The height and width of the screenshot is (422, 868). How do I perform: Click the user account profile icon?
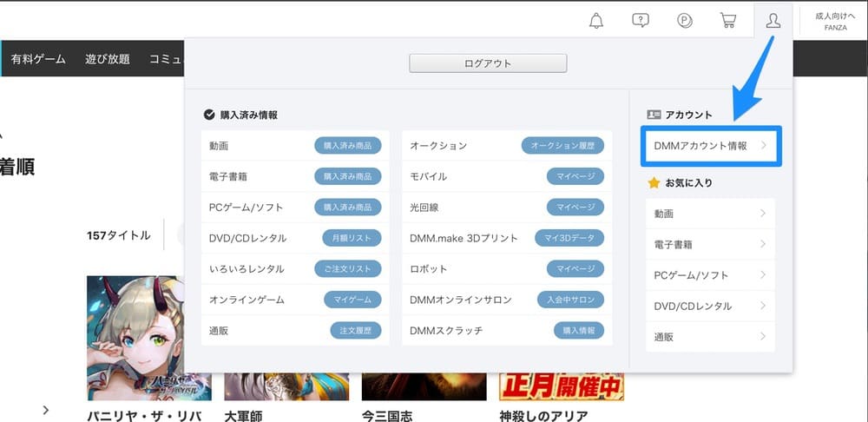[773, 21]
